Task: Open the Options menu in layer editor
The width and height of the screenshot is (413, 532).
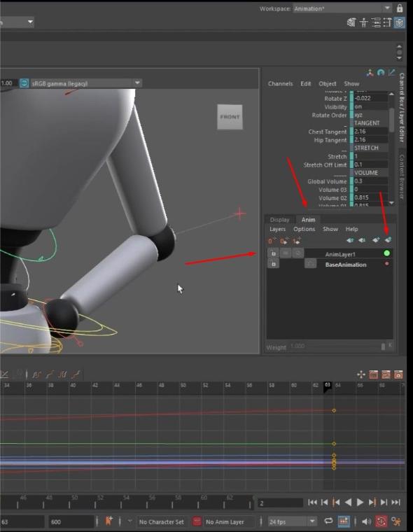Action: click(304, 230)
